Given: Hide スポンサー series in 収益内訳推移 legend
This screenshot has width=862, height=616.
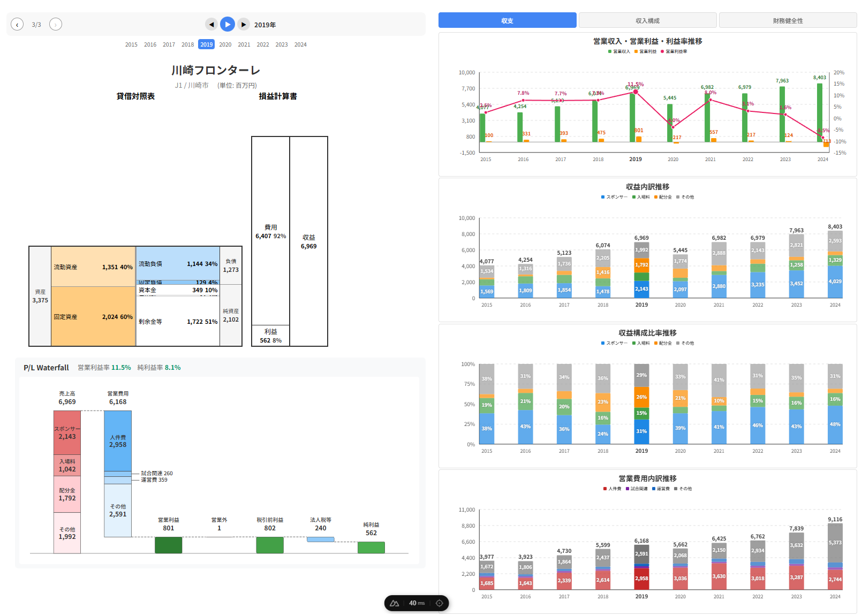Looking at the screenshot, I should click(614, 197).
